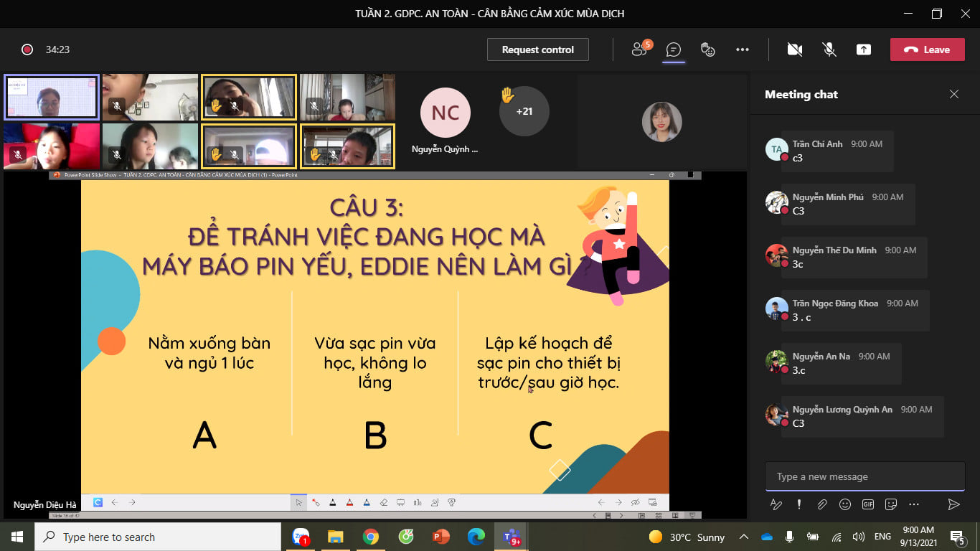Open PowerPoint from the taskbar
The image size is (980, 551).
(440, 537)
